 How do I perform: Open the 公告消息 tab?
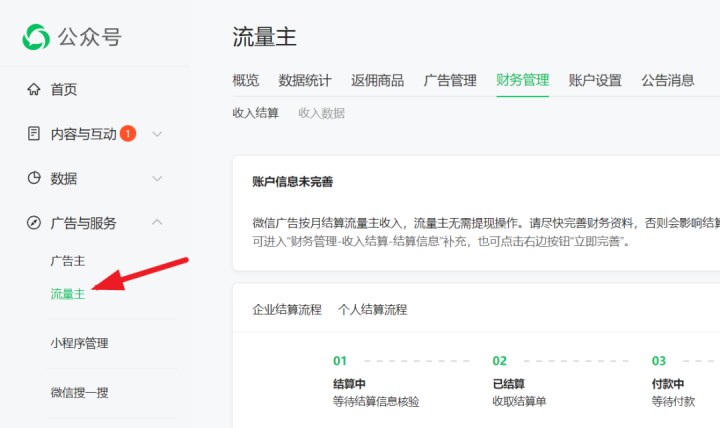(668, 81)
